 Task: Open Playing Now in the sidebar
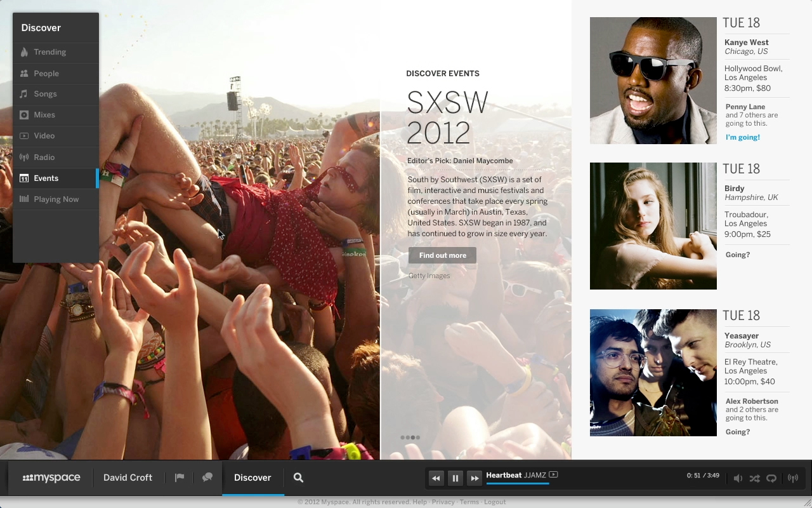point(56,199)
